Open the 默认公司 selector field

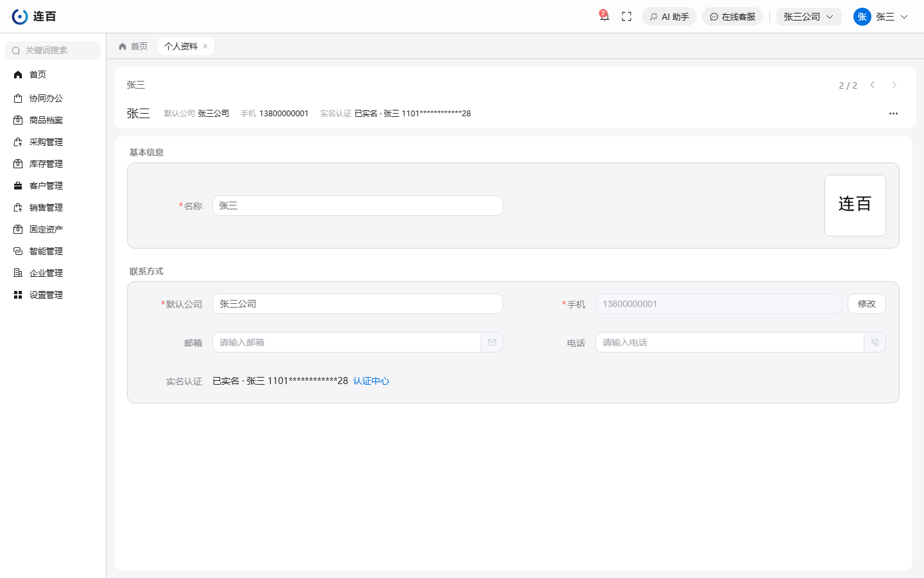[x=357, y=304]
